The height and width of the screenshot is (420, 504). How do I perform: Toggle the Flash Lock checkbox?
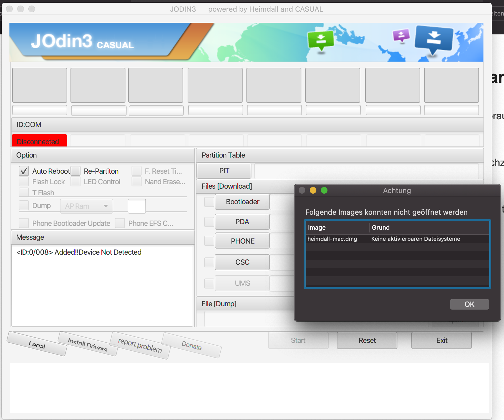tap(24, 182)
